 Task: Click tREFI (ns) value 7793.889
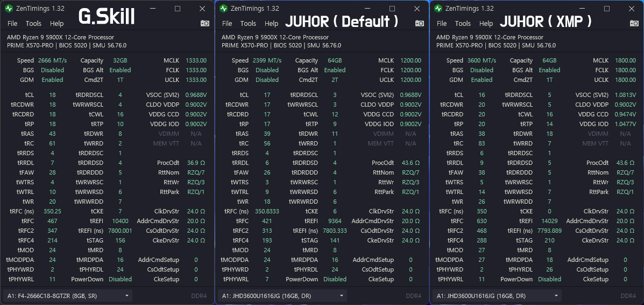click(549, 231)
